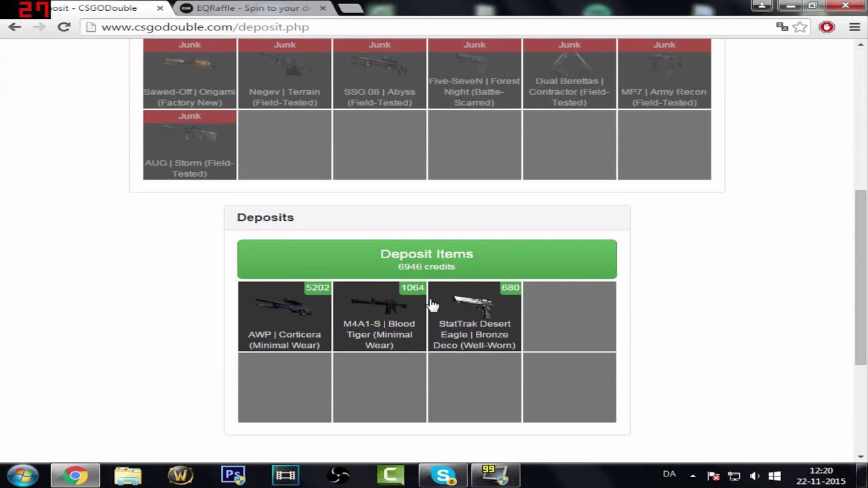
Task: Open the Windows Start menu
Action: (x=24, y=475)
